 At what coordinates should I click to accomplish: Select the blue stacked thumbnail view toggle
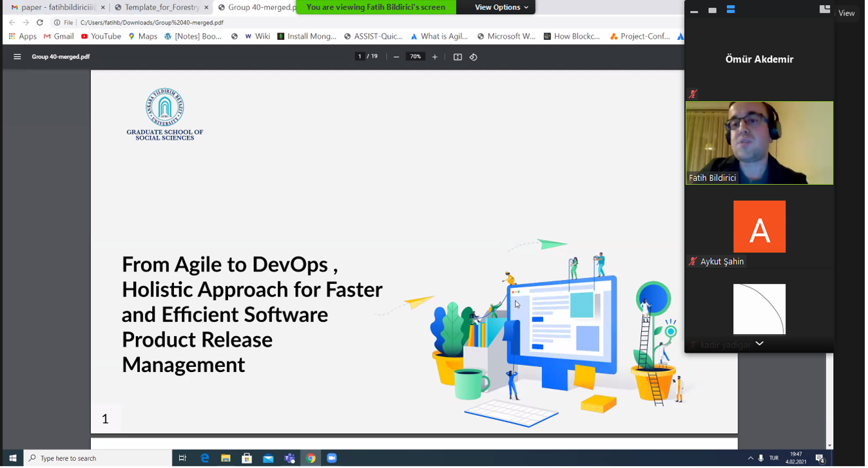[731, 10]
